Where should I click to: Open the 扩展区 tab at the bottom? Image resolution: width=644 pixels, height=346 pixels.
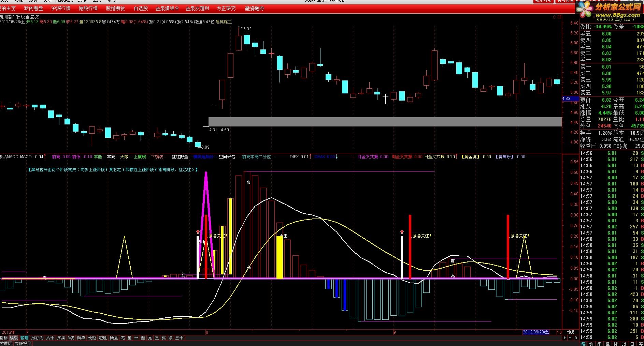6,343
